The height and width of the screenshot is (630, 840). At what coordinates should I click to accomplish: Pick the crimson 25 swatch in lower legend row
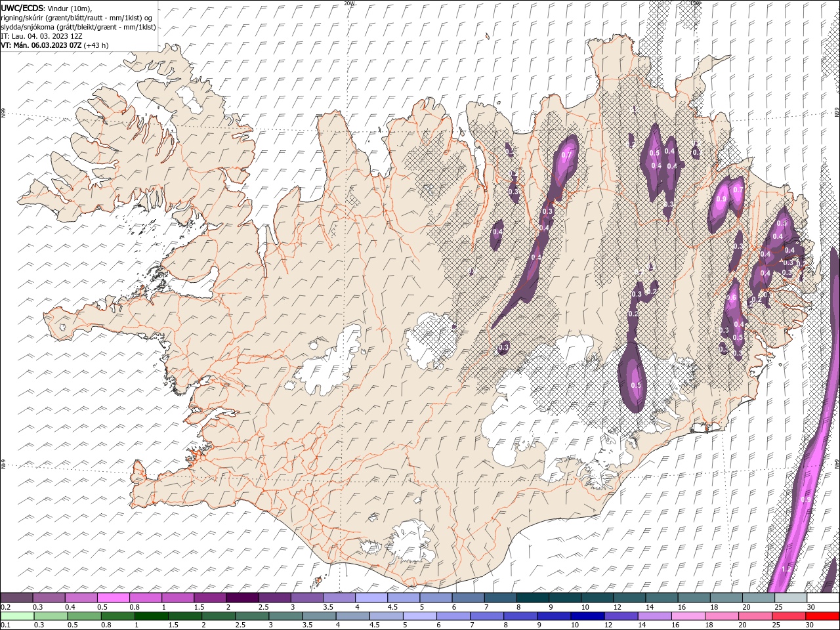(789, 616)
